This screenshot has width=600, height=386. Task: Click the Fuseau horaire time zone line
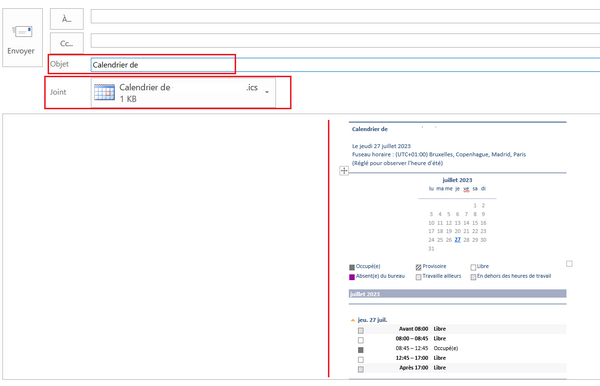(439, 155)
